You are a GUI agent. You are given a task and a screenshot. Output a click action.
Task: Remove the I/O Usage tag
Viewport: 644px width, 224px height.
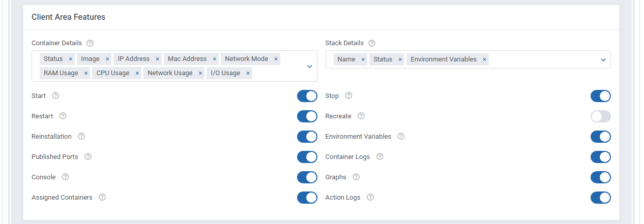coord(248,73)
